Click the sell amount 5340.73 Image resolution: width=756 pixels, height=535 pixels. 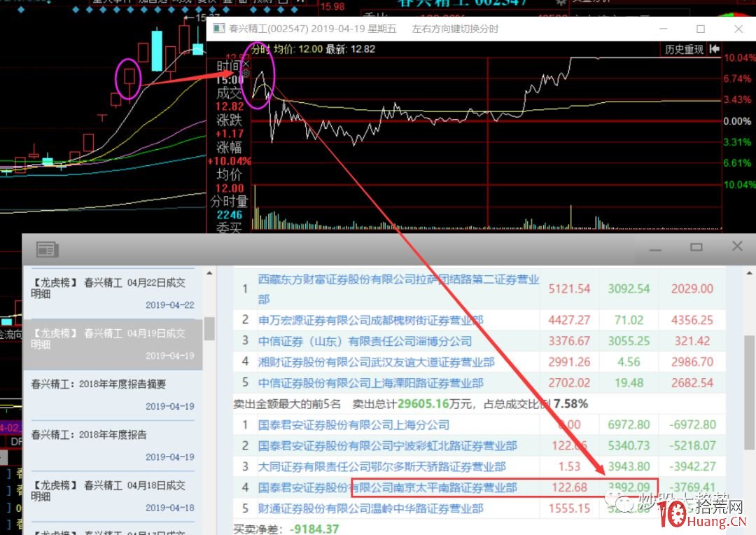[x=629, y=446]
